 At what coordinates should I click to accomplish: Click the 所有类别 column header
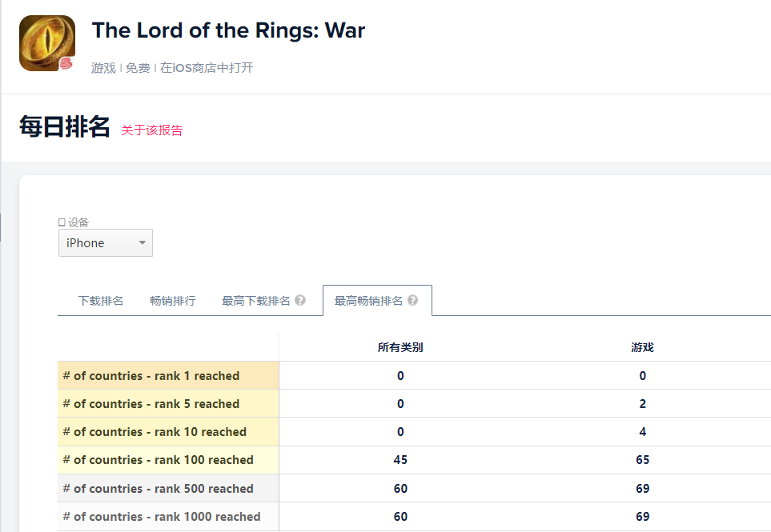(x=400, y=347)
